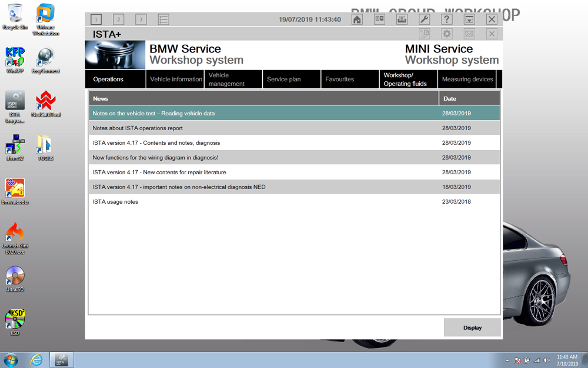Switch to Vehicle information tab

point(175,79)
